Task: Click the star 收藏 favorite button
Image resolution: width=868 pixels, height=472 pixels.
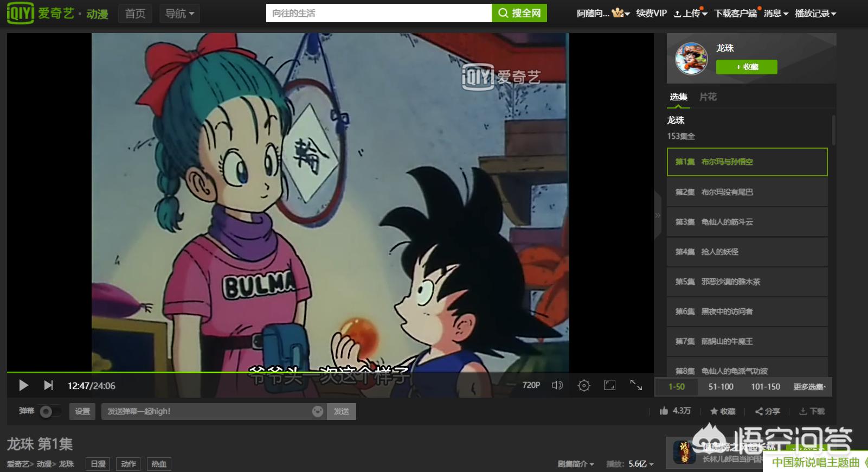Action: tap(723, 411)
